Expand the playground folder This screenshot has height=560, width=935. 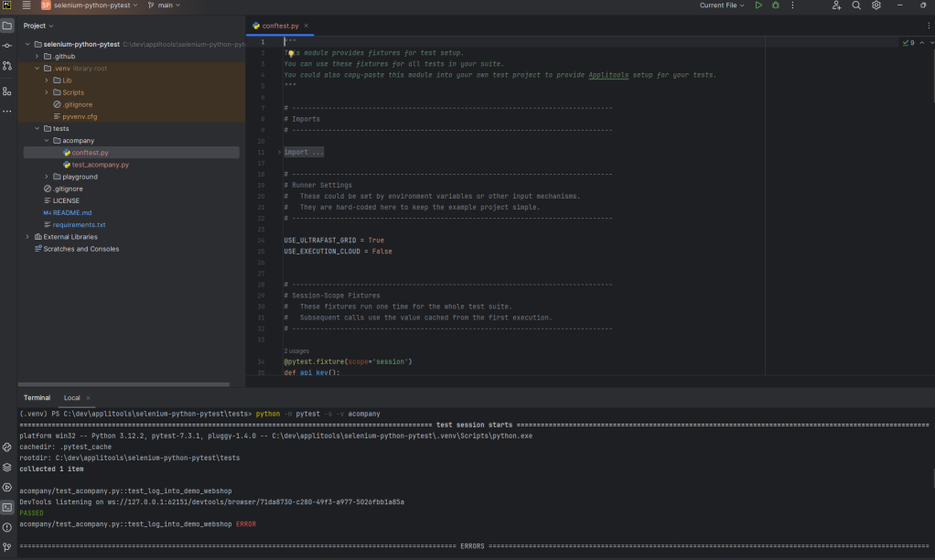point(47,177)
